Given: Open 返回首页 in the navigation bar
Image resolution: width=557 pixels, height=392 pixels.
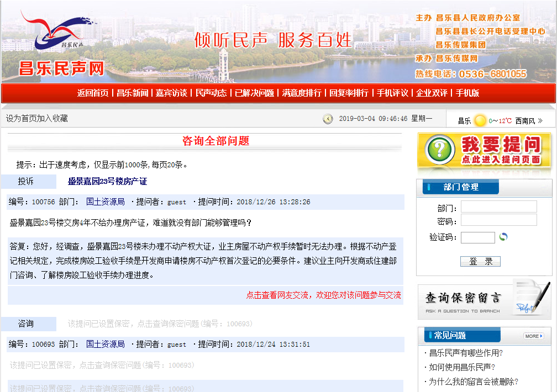Looking at the screenshot, I should coord(93,93).
